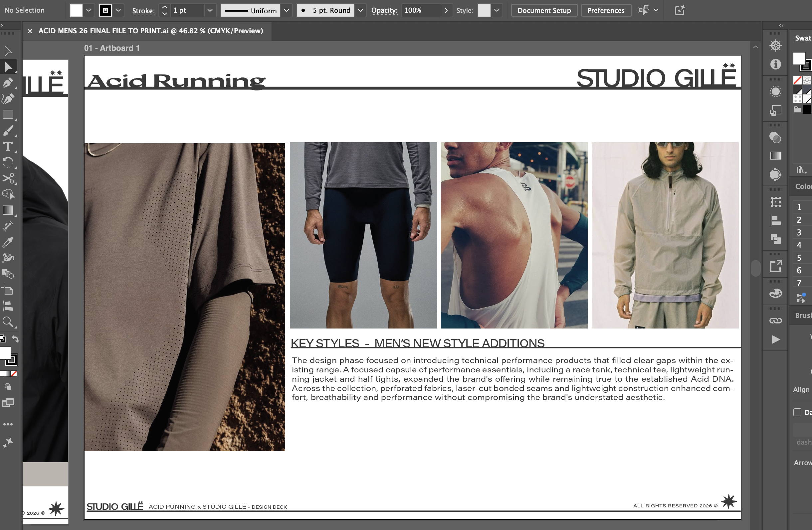The image size is (812, 530).
Task: Open the Links panel icon
Action: click(775, 321)
